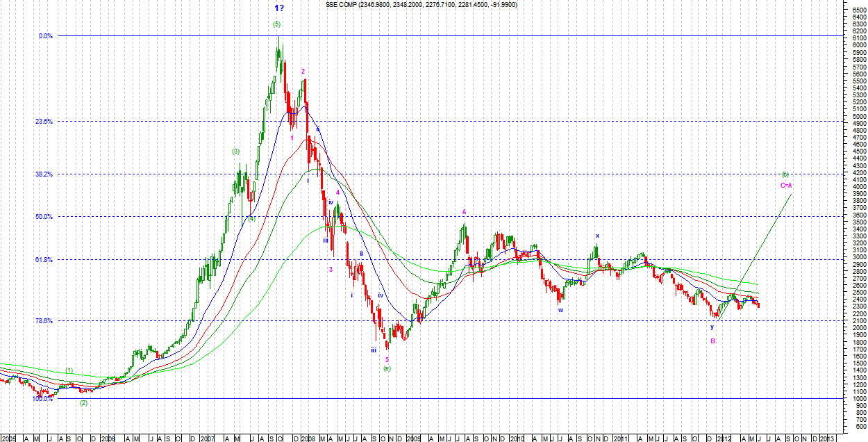Select the green (3) wave label
This screenshot has height=442, width=868.
coord(236,152)
